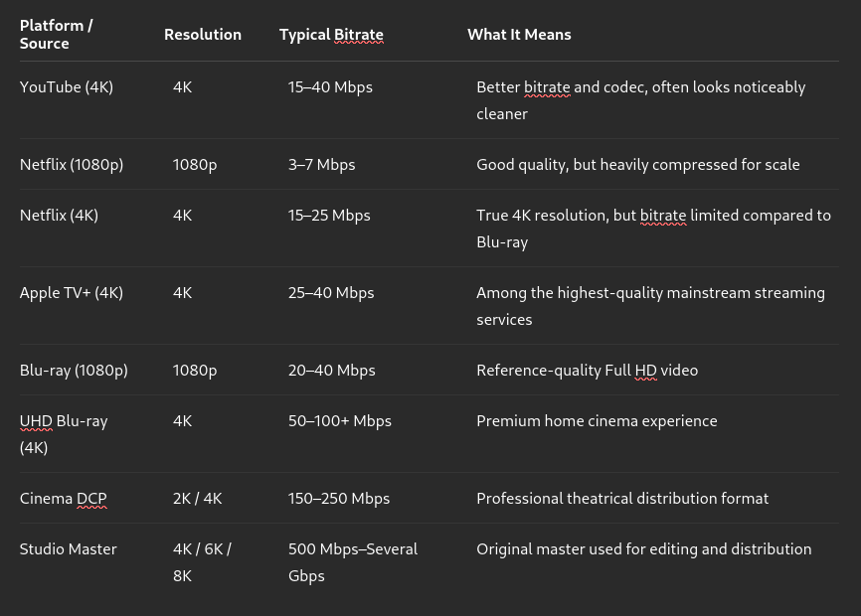The height and width of the screenshot is (616, 861).
Task: Select 'Original master used for editing' text
Action: tap(587, 549)
